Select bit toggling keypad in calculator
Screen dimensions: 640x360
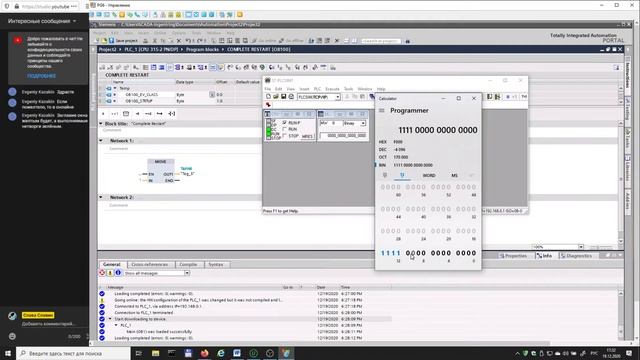tap(402, 175)
